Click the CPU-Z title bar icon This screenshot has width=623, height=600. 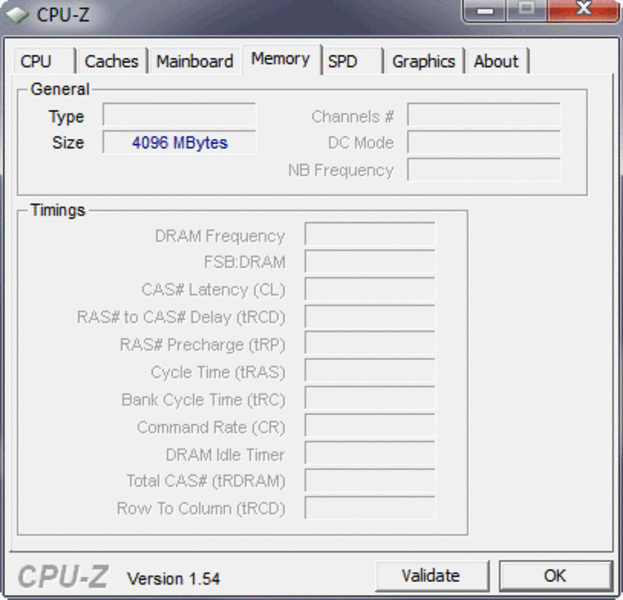pos(17,14)
